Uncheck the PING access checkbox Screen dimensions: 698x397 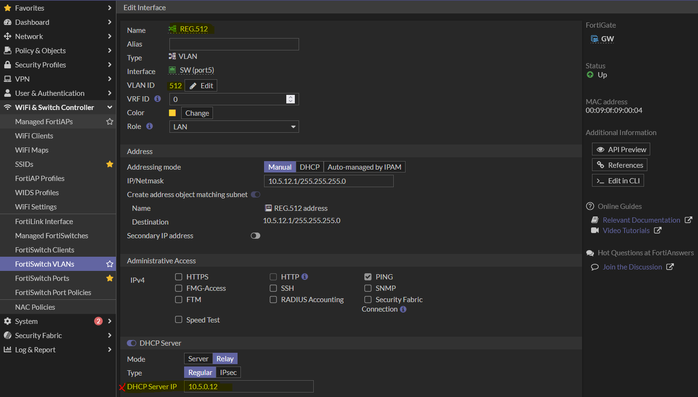(368, 277)
